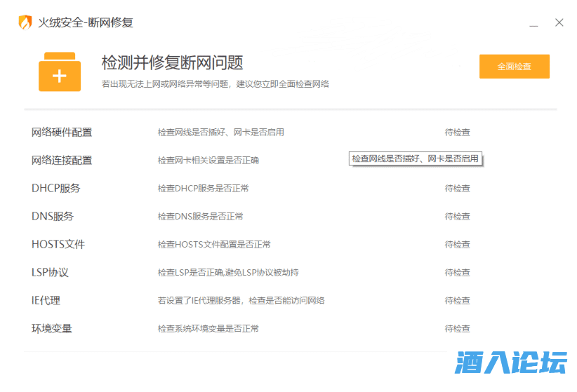Screen dimensions: 577x392
Task: Click the Huorong flame shield logo
Action: pyautogui.click(x=25, y=22)
